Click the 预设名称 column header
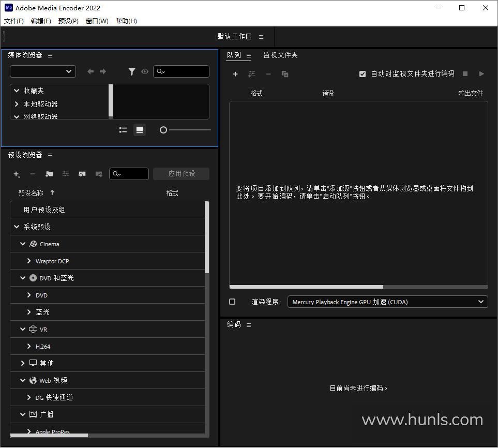Image resolution: width=498 pixels, height=448 pixels. click(31, 193)
